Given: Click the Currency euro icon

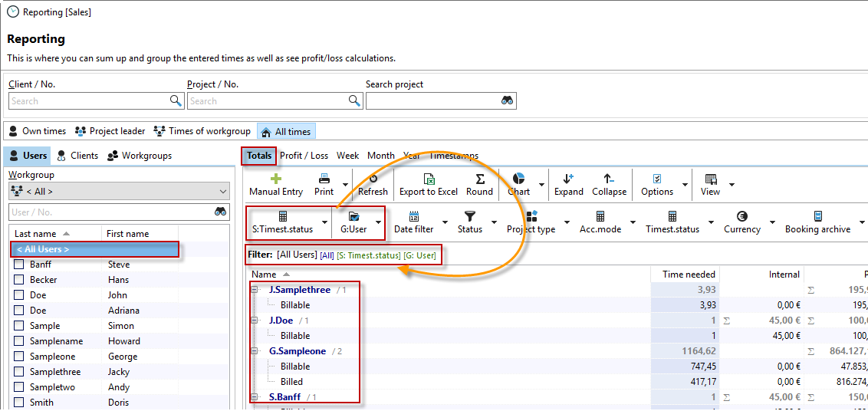Looking at the screenshot, I should pyautogui.click(x=741, y=217).
